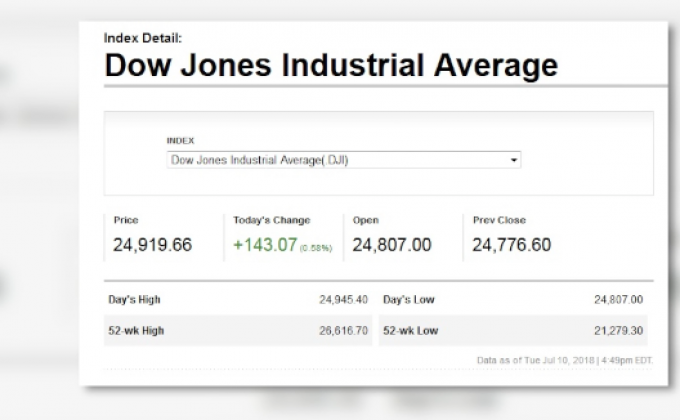Select the Day's High value 24,945.40
The image size is (680, 420).
344,299
